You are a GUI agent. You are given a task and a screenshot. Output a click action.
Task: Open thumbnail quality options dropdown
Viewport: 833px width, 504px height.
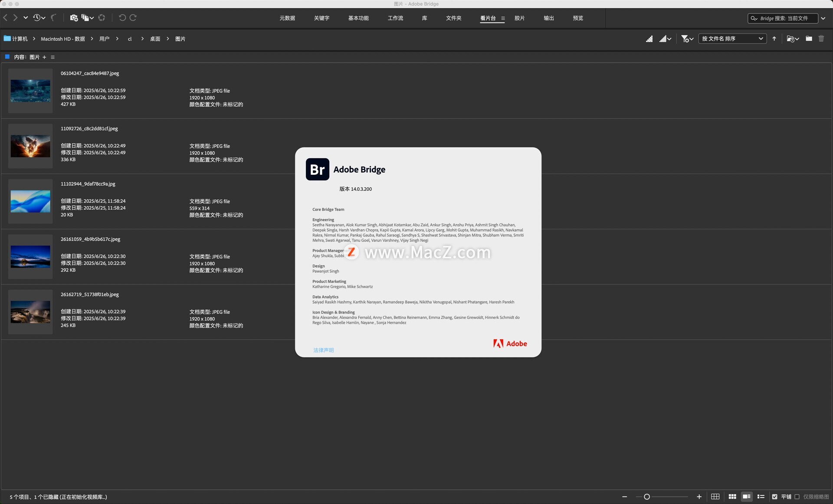665,39
